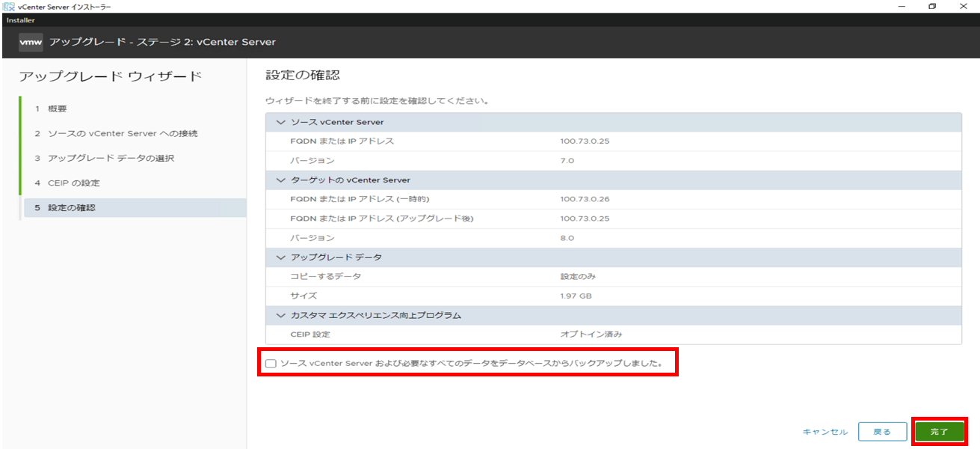Viewport: 980px width, 449px height.
Task: Click the vCenter Server installer title icon
Action: pos(9,6)
